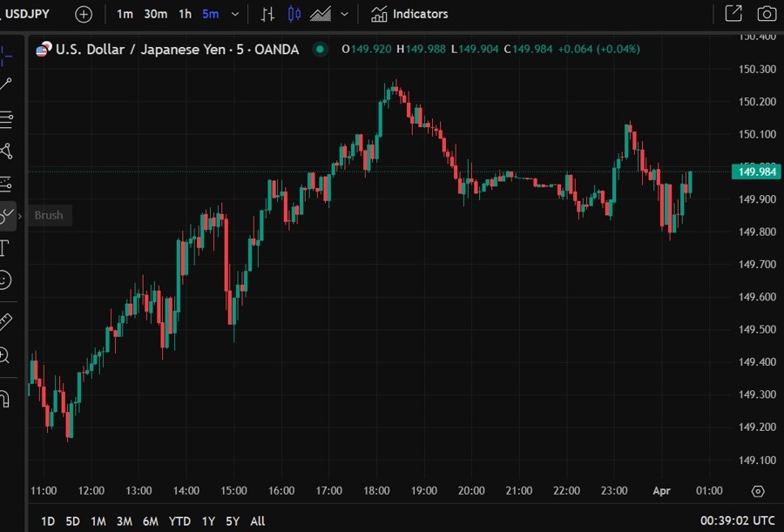This screenshot has height=532, width=784.
Task: Click the green market status dot
Action: (x=320, y=49)
